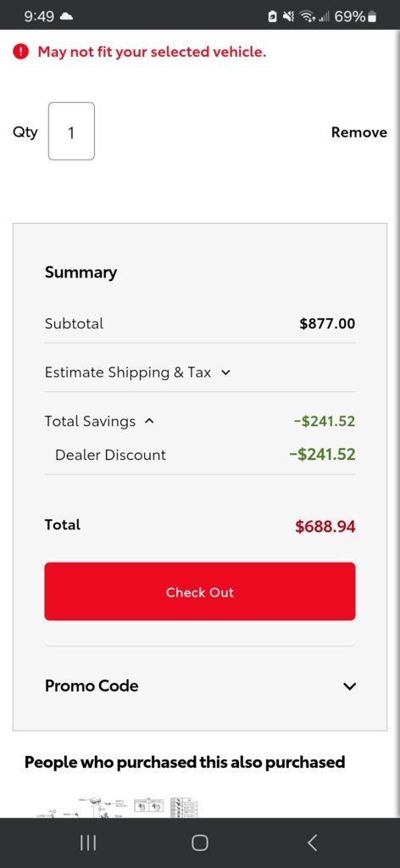Image resolution: width=400 pixels, height=868 pixels.
Task: Tap the muted sound status icon
Action: pos(288,17)
